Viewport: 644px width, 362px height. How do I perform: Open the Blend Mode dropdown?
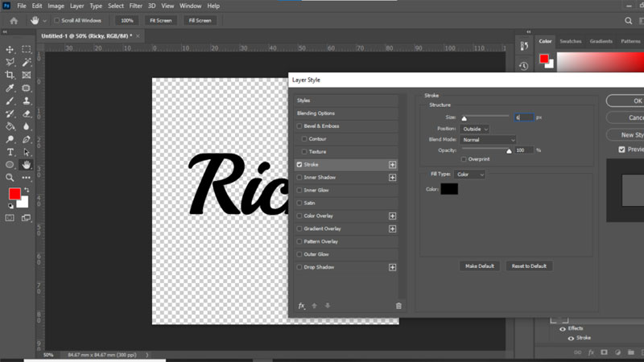click(x=488, y=140)
